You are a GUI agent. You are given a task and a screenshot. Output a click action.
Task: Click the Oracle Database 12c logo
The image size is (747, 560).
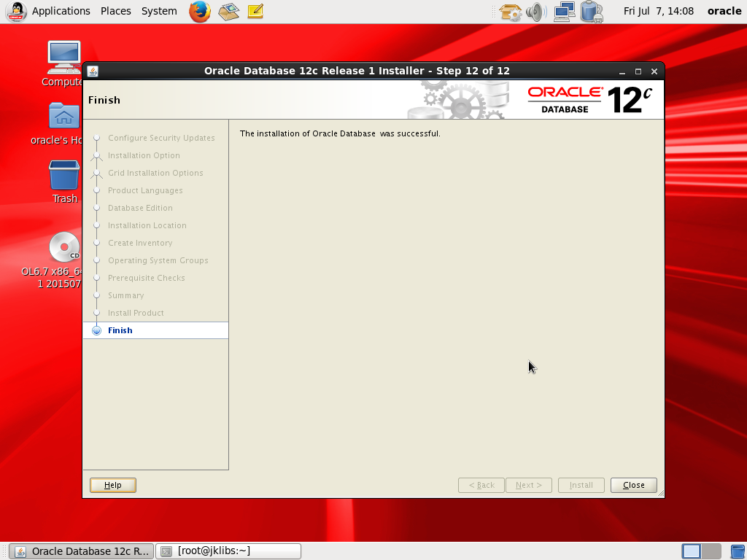(x=589, y=100)
